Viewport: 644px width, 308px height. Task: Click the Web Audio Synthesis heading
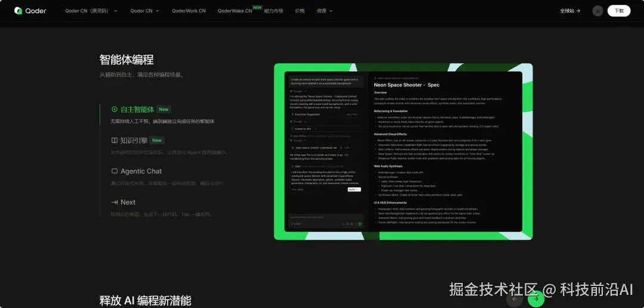pos(387,166)
